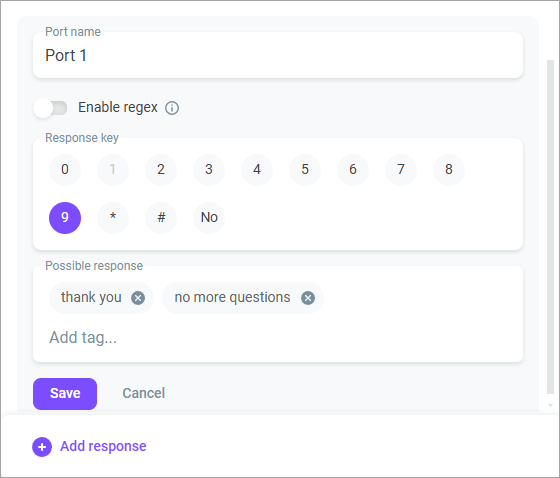
Task: Remove the 'thank you' tag
Action: tap(138, 298)
